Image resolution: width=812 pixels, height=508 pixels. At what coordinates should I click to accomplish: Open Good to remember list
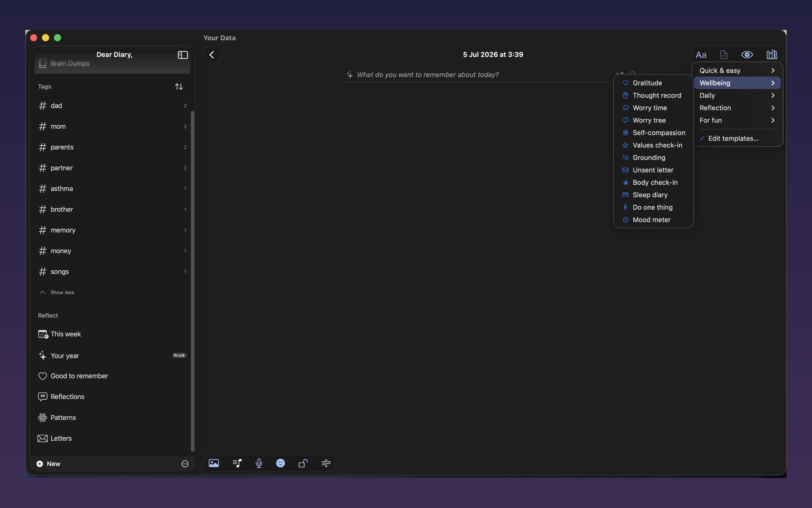(112, 376)
